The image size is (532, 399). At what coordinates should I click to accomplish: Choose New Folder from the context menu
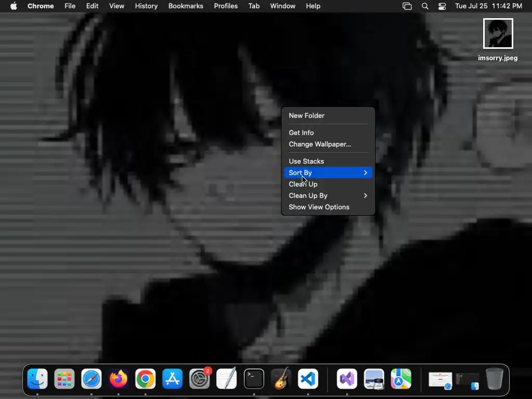coord(328,116)
